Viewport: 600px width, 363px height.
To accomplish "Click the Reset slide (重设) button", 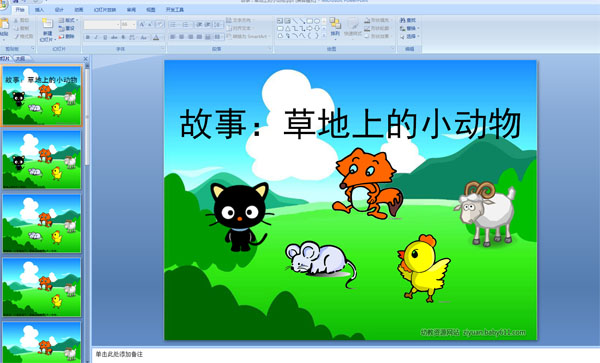I will pyautogui.click(x=67, y=28).
